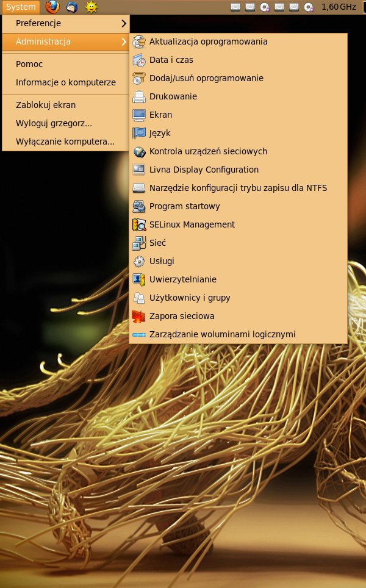Click the Uwierzytelnianie authentication icon
The width and height of the screenshot is (366, 588).
(138, 280)
